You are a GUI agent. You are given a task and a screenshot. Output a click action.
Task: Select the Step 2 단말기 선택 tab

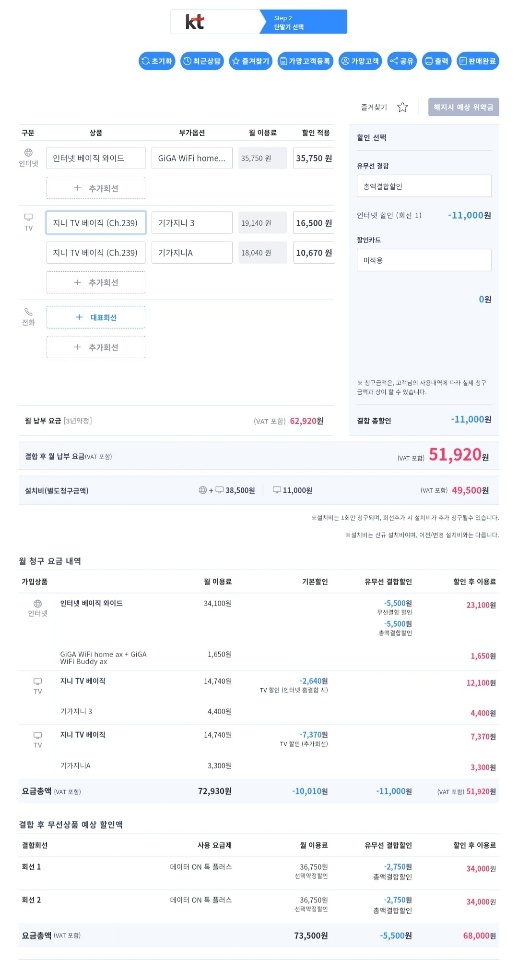pyautogui.click(x=303, y=22)
